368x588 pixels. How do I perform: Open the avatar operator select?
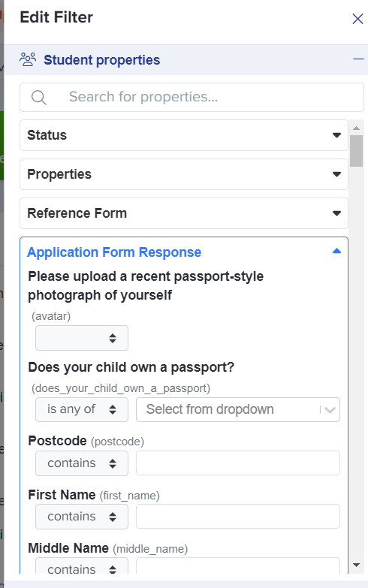click(82, 338)
